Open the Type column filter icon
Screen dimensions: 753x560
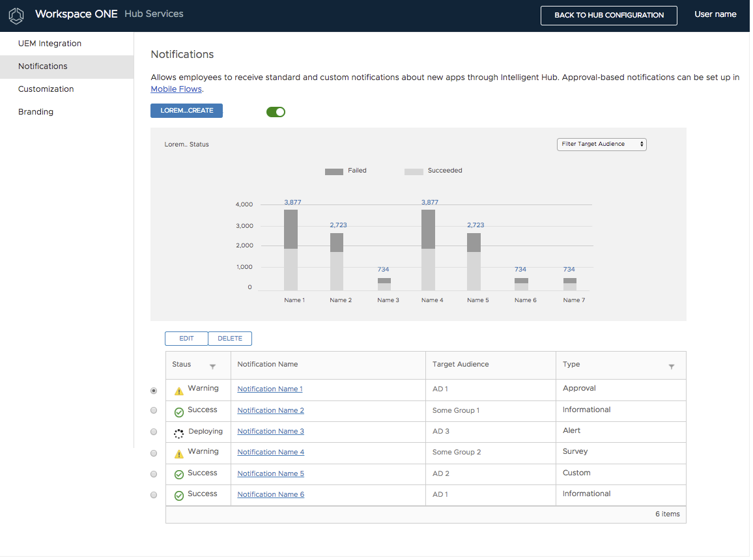(x=672, y=367)
